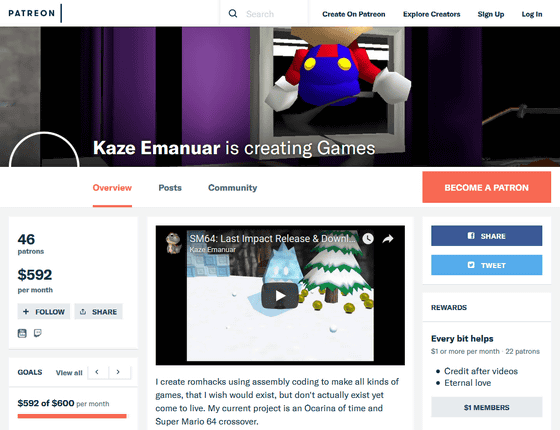This screenshot has width=560, height=430.
Task: Focus the Search input field
Action: tap(275, 14)
